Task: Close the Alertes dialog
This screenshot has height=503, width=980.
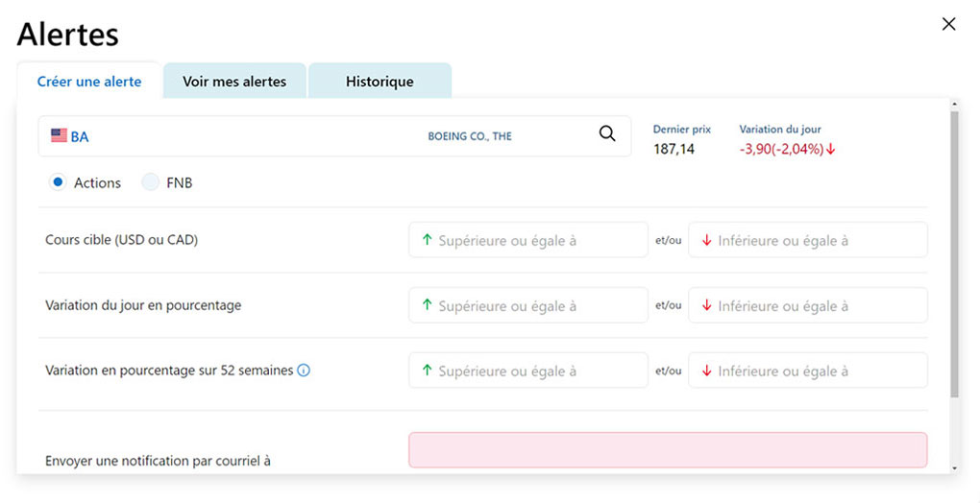Action: coord(948,24)
